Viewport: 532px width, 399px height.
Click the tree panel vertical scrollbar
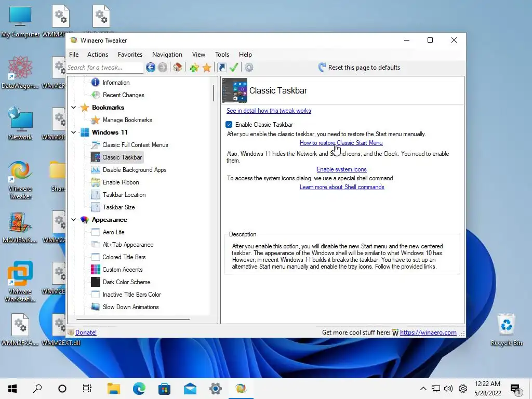coord(214,93)
